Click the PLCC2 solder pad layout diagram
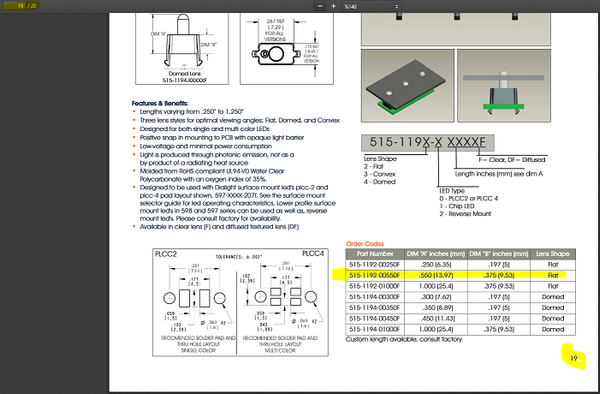 195,302
